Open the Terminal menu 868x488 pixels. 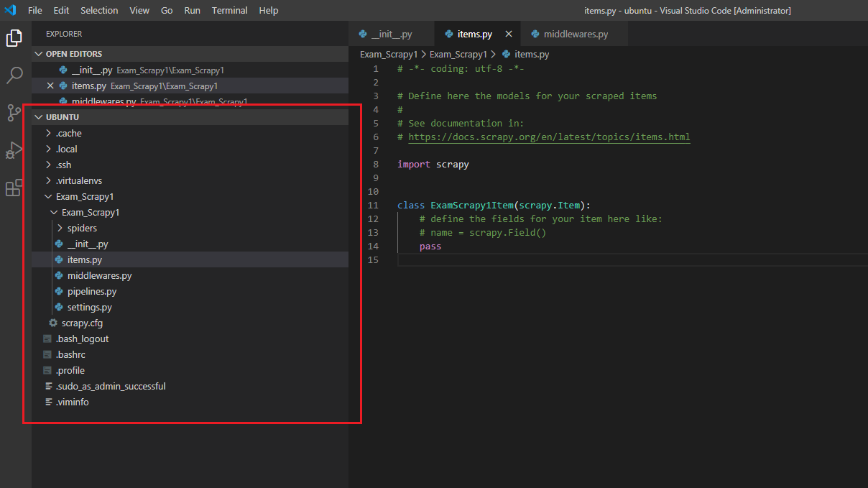230,10
